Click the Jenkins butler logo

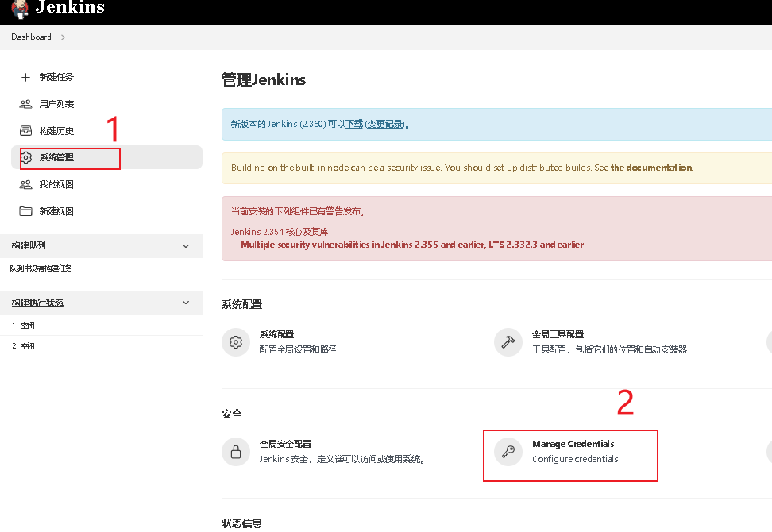point(17,10)
